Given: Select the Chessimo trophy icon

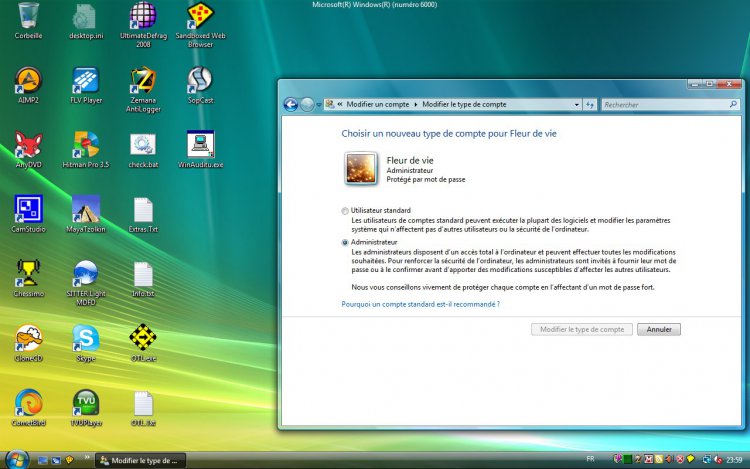Looking at the screenshot, I should [x=28, y=273].
